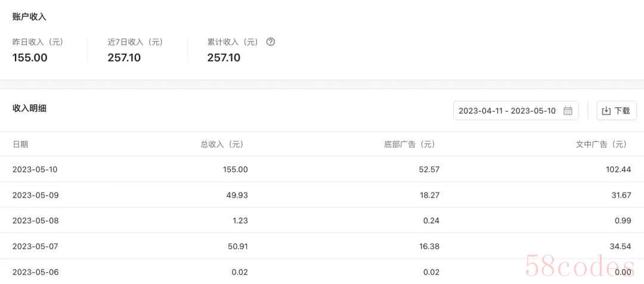Open the 2023-04-11 - 2023-05-10 date range picker
This screenshot has width=644, height=284.
516,110
